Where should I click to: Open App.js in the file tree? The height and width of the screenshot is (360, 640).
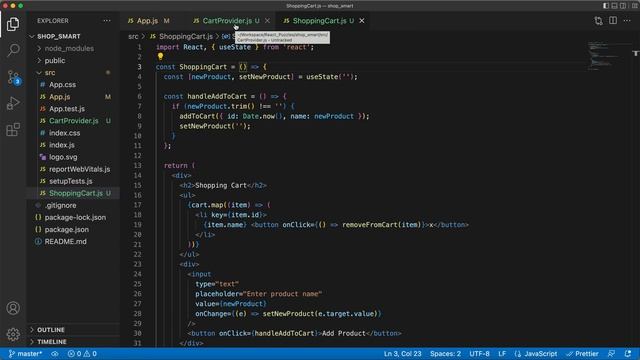pyautogui.click(x=60, y=97)
